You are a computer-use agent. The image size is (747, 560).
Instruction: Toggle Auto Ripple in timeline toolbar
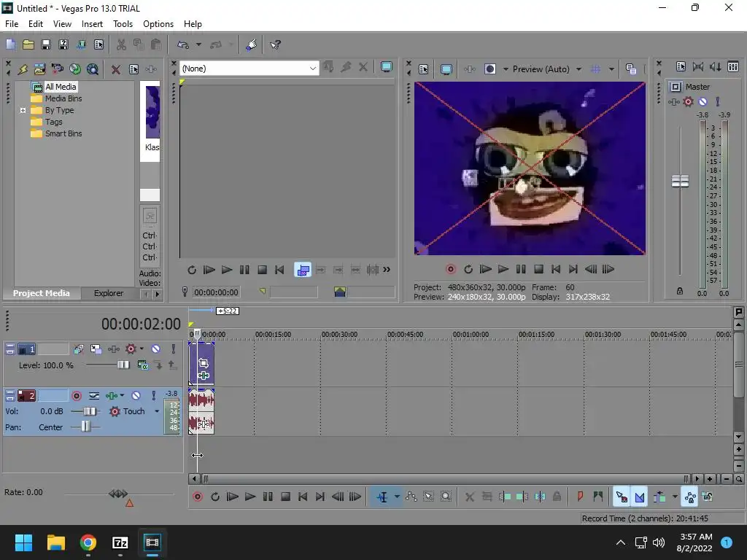coord(659,497)
